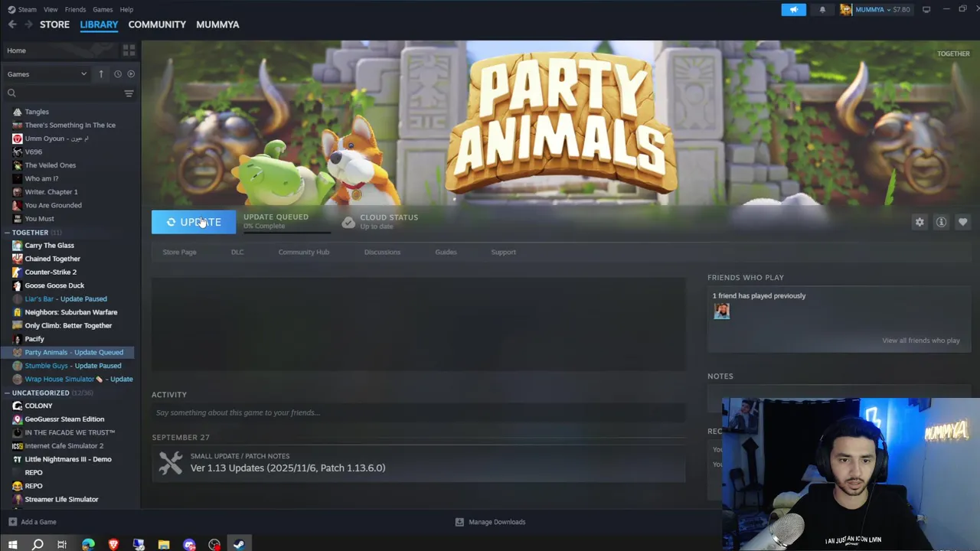Open the announcements megaphone button
The width and height of the screenshot is (980, 551).
click(x=793, y=9)
